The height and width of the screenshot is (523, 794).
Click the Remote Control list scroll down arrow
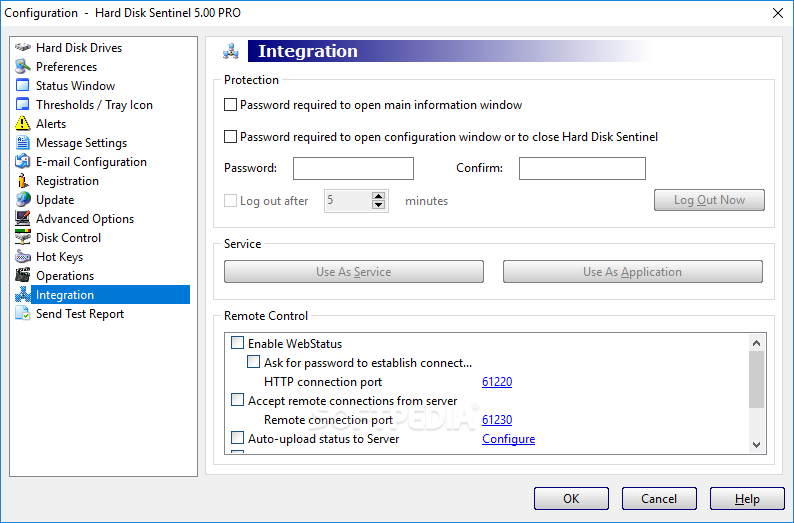757,445
